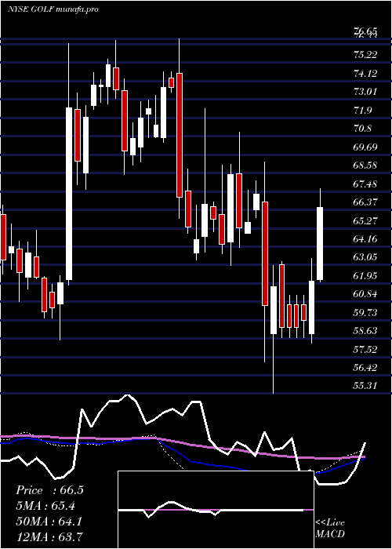Click inside the MACD inset chart box

click(x=216, y=510)
